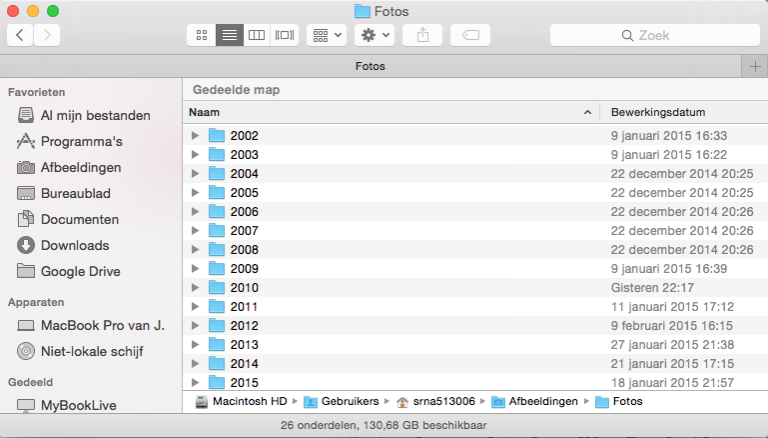The height and width of the screenshot is (438, 768).
Task: Open the gear action menu
Action: coord(375,35)
